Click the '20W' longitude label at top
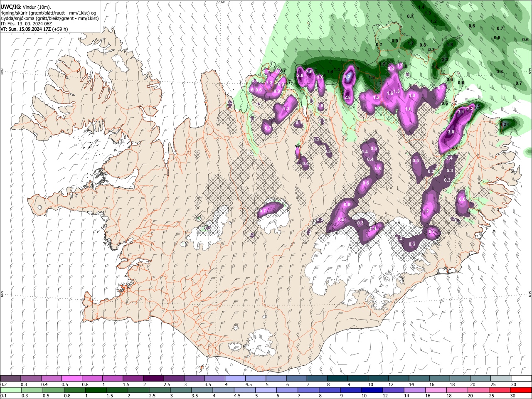Screen dimensions: 532x399 (221, 2)
